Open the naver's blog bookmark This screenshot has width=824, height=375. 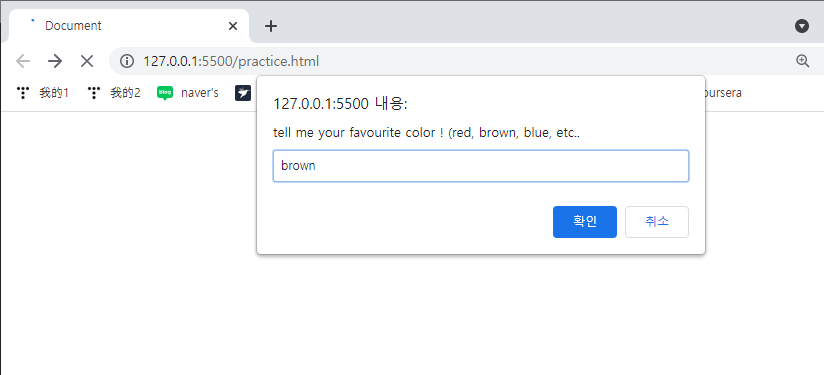pos(188,93)
